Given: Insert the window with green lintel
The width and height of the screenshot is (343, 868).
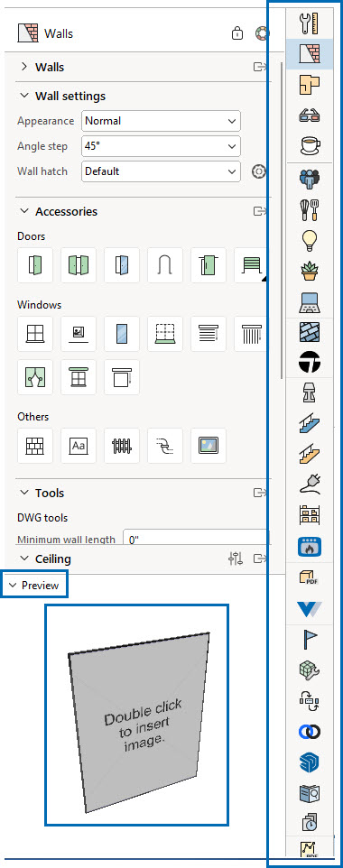Looking at the screenshot, I should click(x=79, y=377).
